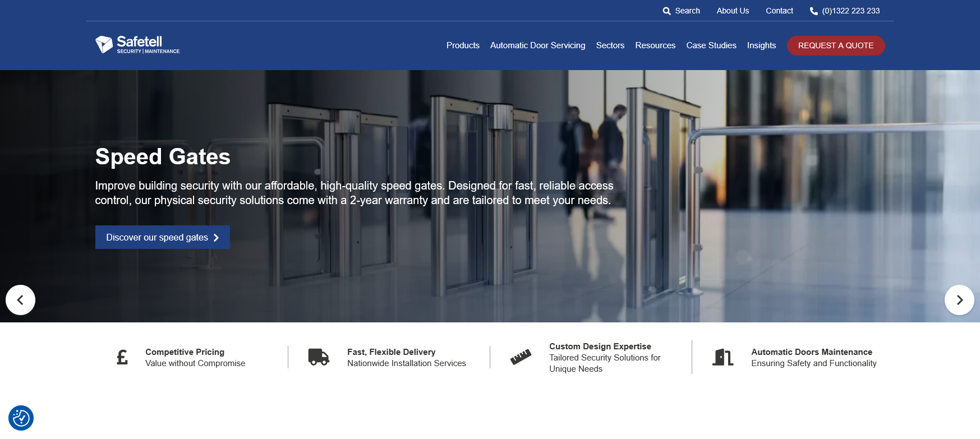Image resolution: width=980 pixels, height=439 pixels.
Task: Click the Safetell Security Maintenance wordmark
Action: tap(148, 45)
